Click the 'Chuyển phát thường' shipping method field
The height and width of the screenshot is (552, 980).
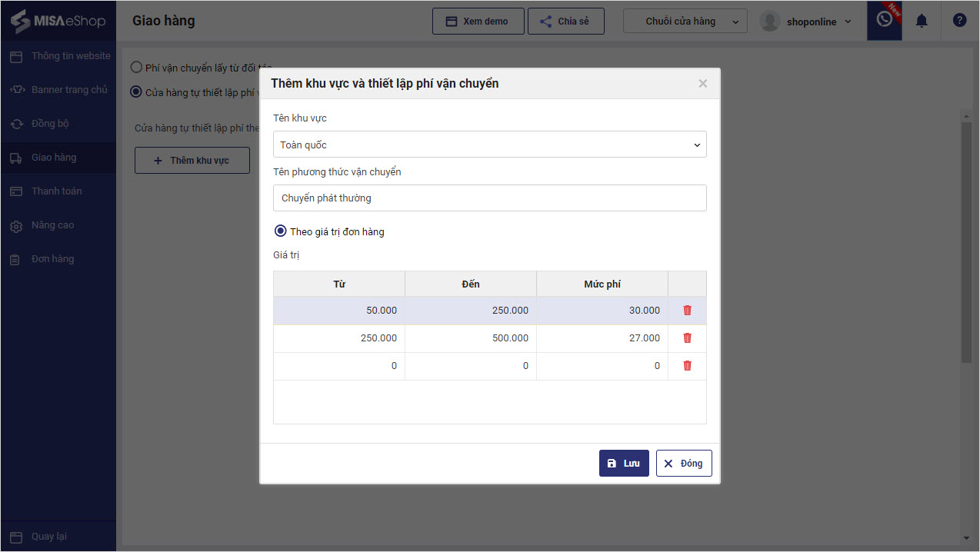[489, 198]
